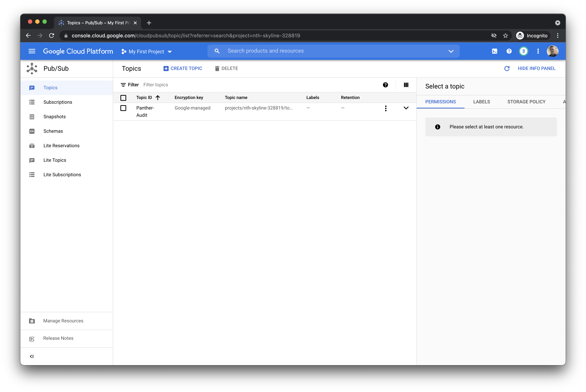Open the notifications bell showing 3
The image size is (586, 392).
[x=523, y=51]
